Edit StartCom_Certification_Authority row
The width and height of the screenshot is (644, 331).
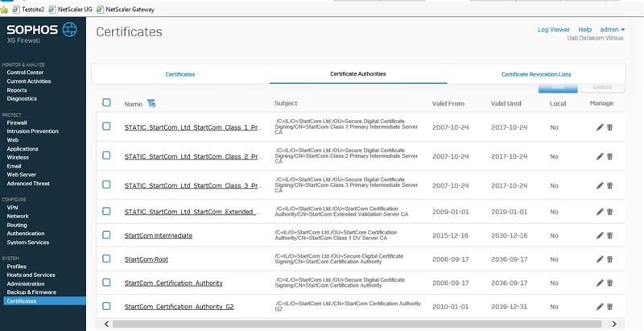[x=600, y=283]
